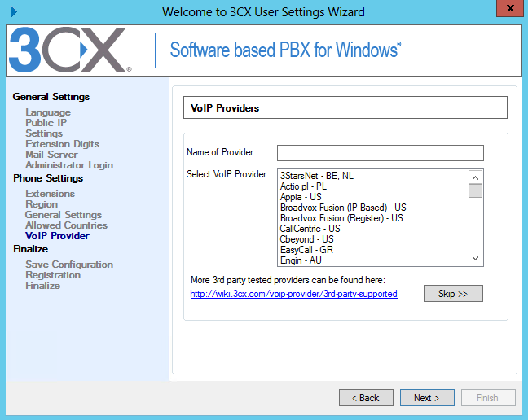Click the Phone Settings section heading
Image resolution: width=528 pixels, height=420 pixels.
point(48,178)
